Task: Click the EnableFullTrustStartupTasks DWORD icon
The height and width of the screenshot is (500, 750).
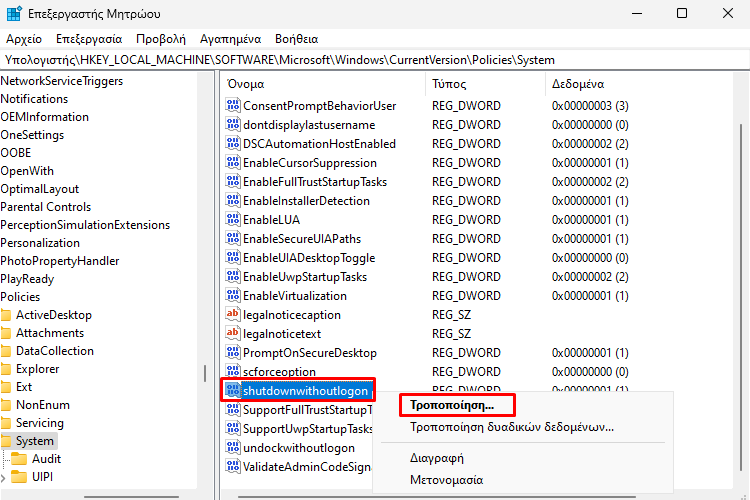Action: (233, 181)
